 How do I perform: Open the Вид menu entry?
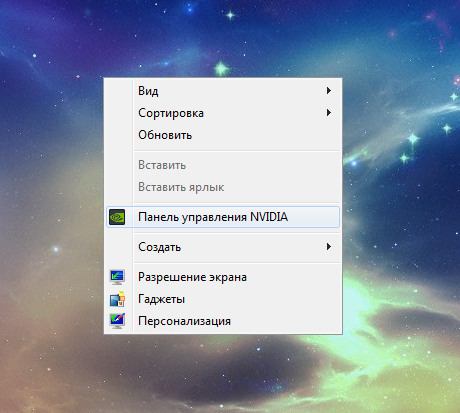point(223,91)
